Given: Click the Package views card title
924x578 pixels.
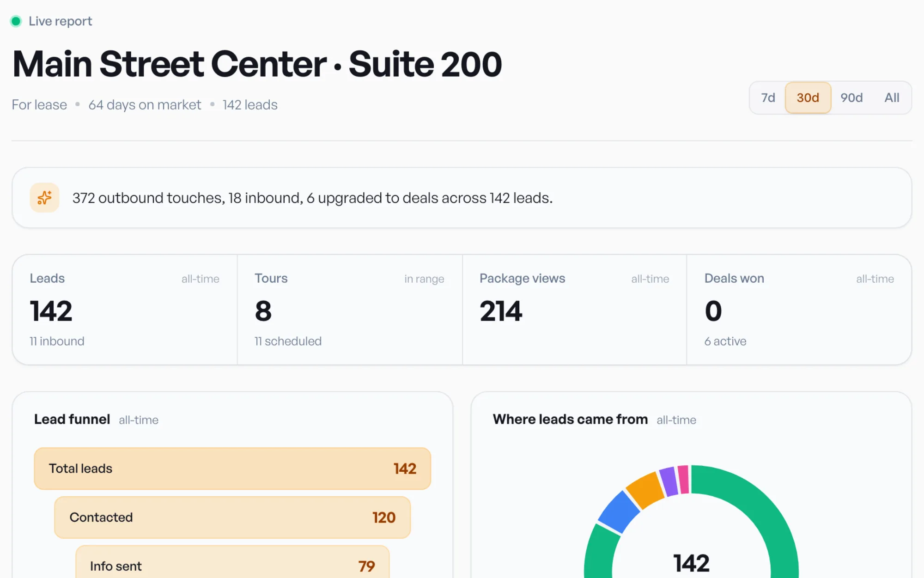Looking at the screenshot, I should [522, 278].
